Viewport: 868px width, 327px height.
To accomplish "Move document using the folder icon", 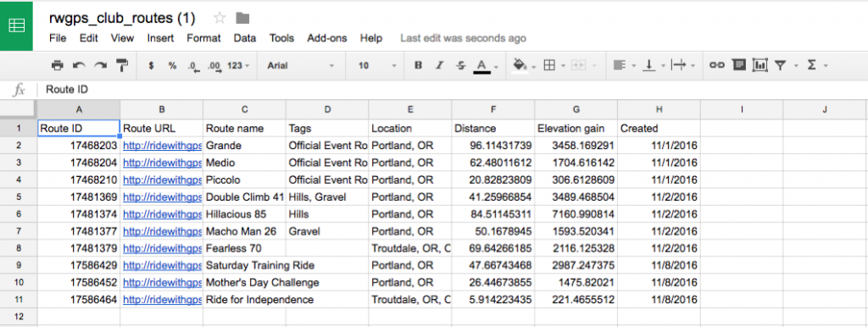I will pyautogui.click(x=242, y=19).
